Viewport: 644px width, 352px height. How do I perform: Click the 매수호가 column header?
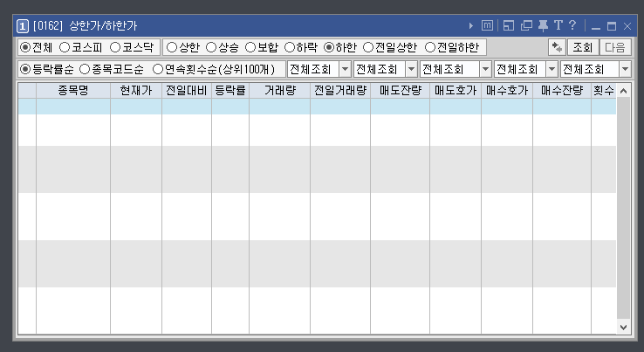(x=507, y=91)
